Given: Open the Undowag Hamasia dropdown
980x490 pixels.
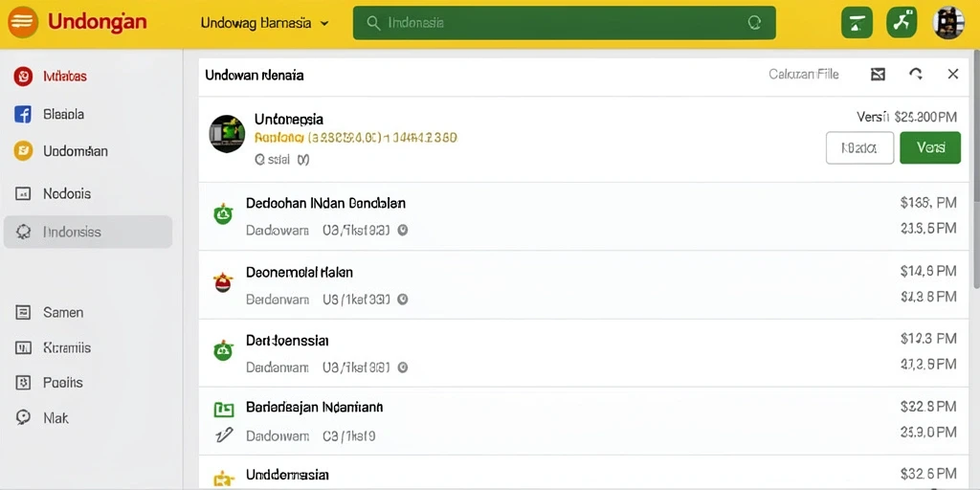Looking at the screenshot, I should tap(264, 23).
